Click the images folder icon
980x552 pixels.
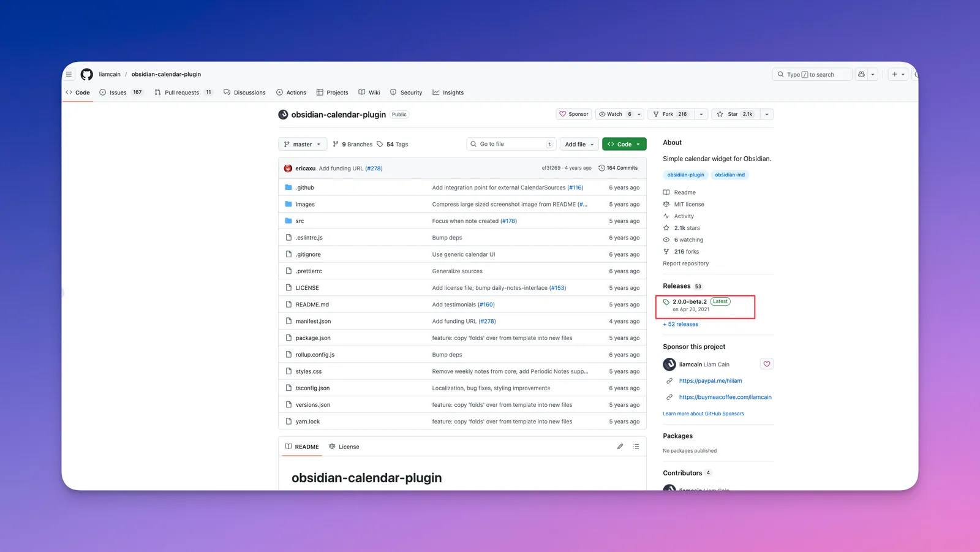[288, 204]
